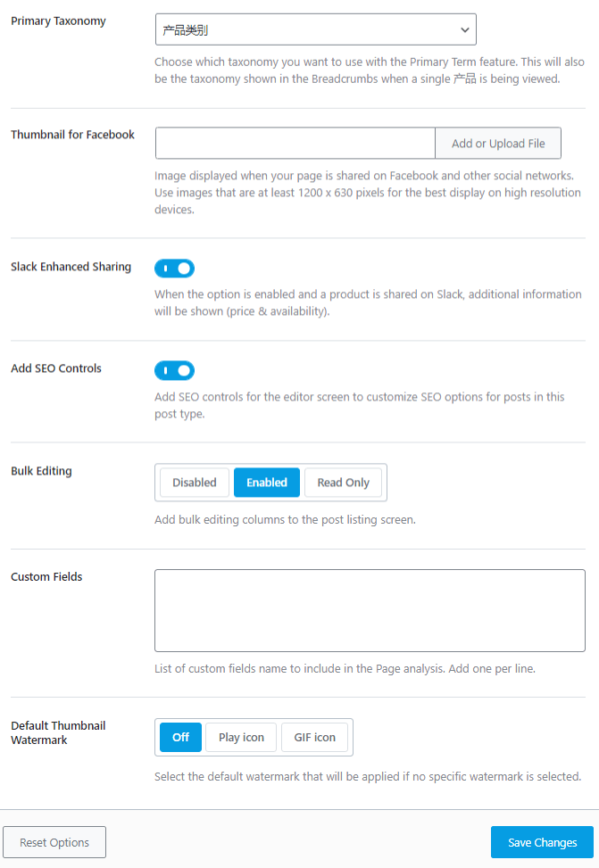Open the Primary Taxonomy dropdown
The image size is (599, 868).
[315, 29]
